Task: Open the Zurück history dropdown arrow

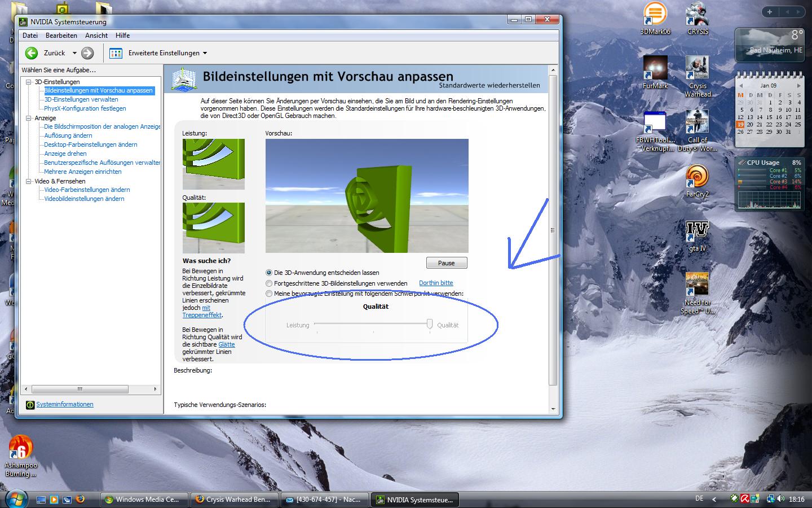Action: pyautogui.click(x=74, y=53)
